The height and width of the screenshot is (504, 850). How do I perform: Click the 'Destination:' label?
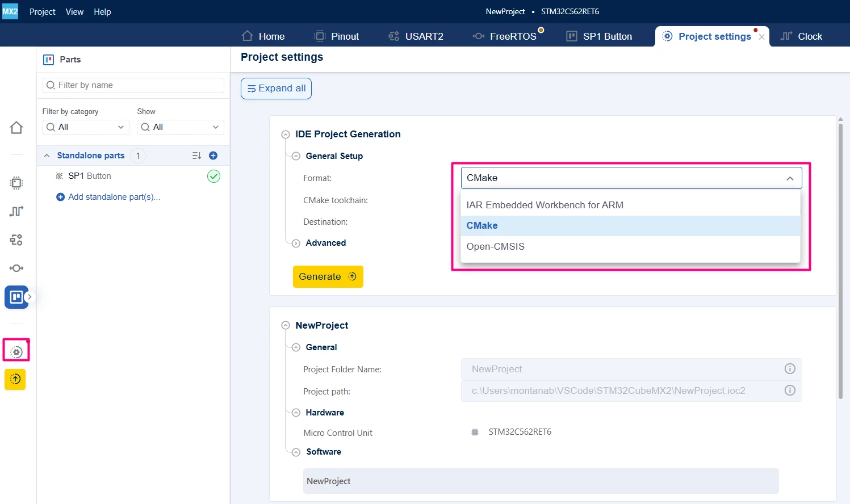tap(325, 222)
